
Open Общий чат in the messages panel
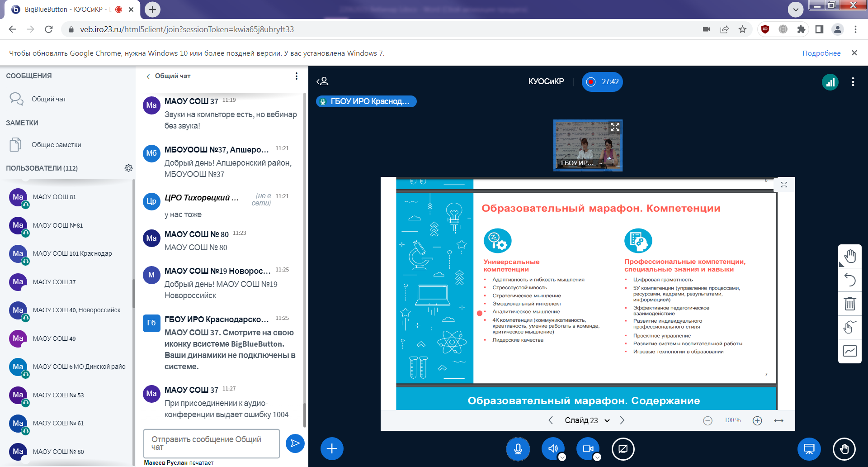[49, 99]
